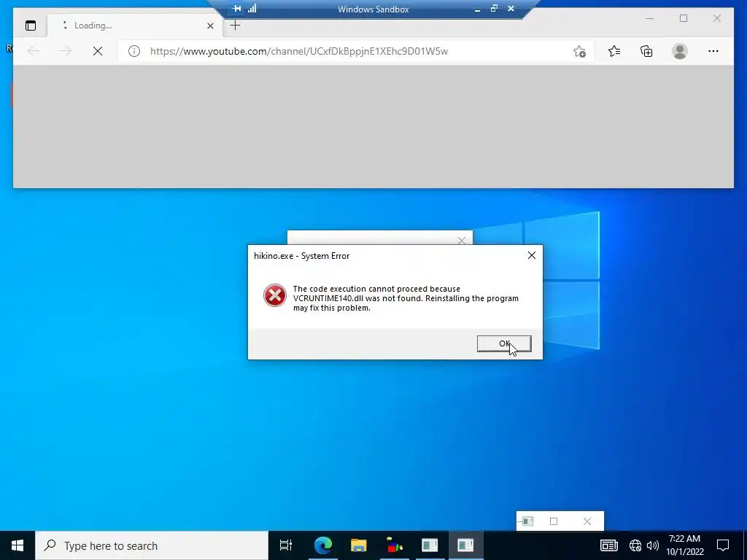
Task: Open network status in system tray
Action: pos(635,545)
